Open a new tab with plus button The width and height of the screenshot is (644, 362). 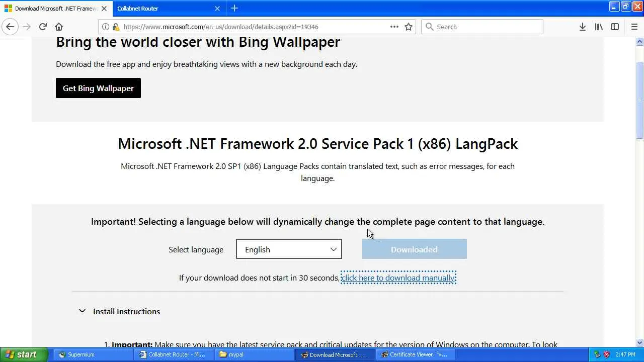pyautogui.click(x=234, y=8)
